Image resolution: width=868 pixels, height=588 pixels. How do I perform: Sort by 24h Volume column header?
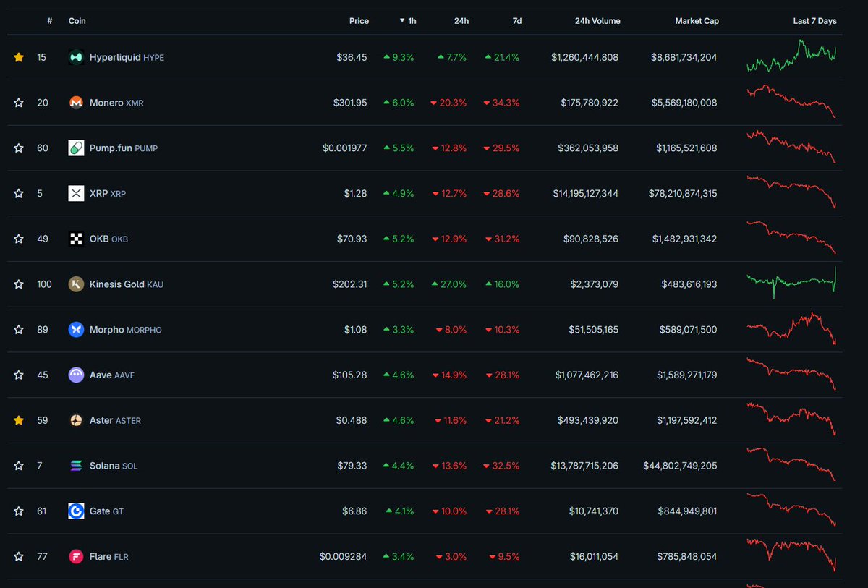pyautogui.click(x=597, y=21)
